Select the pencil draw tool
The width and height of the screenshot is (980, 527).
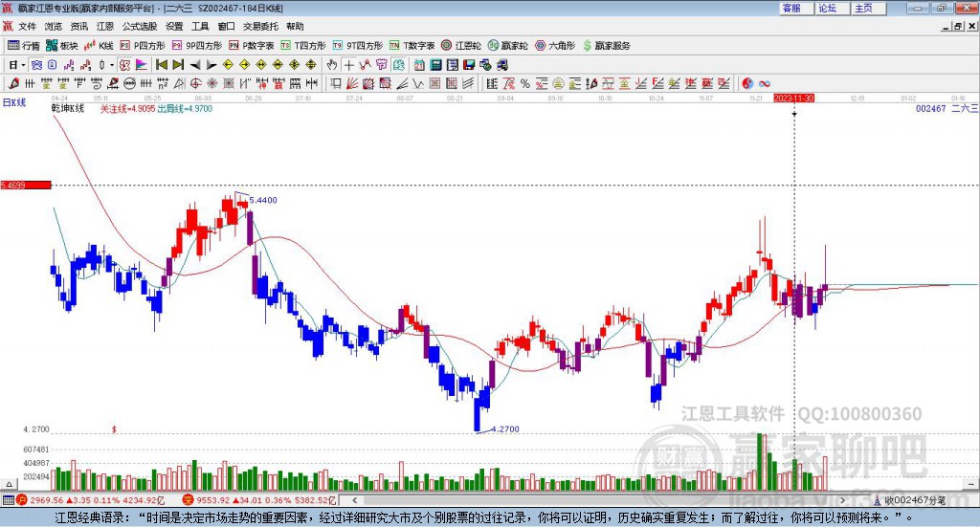[x=13, y=83]
